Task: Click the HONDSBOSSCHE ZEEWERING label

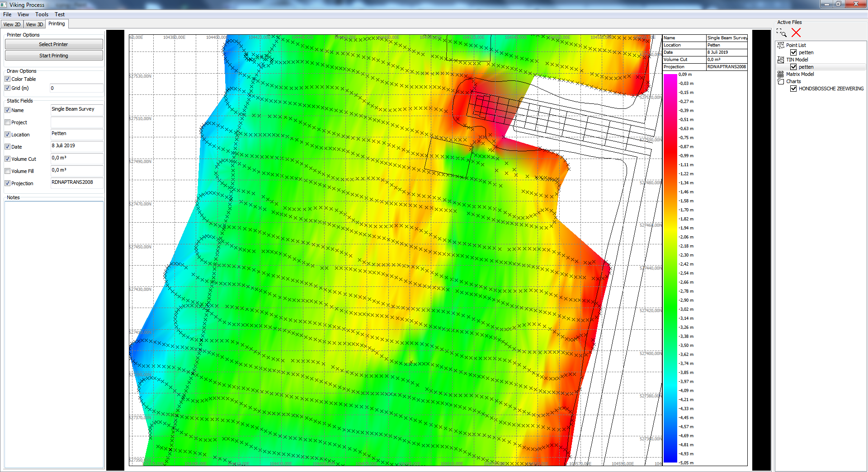Action: click(831, 89)
